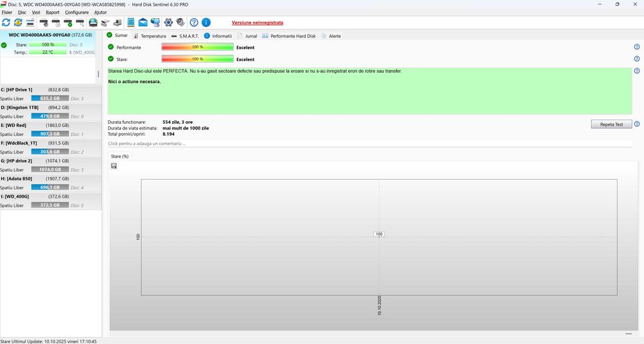The image size is (644, 344).
Task: Click the save icon above the Stare graph
Action: click(x=114, y=166)
